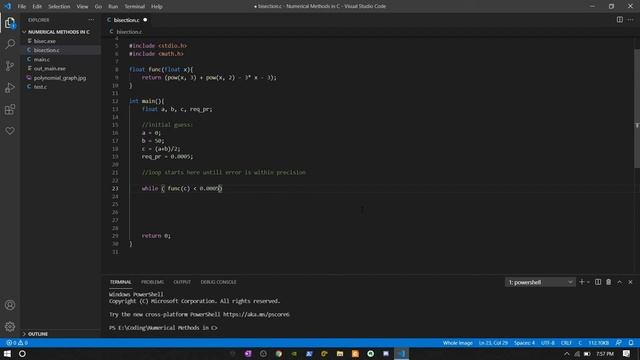Change the UTF-8 encoding status item
This screenshot has height=360, width=640.
548,343
